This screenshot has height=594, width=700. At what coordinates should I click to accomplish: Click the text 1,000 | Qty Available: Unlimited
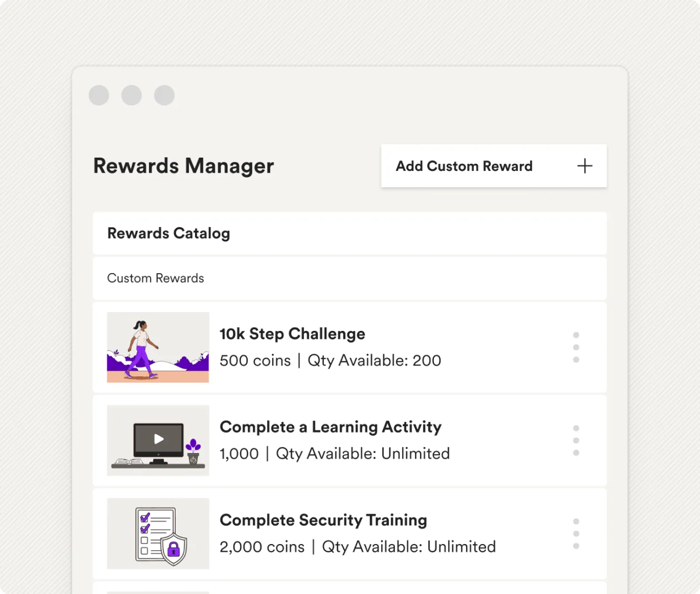334,454
